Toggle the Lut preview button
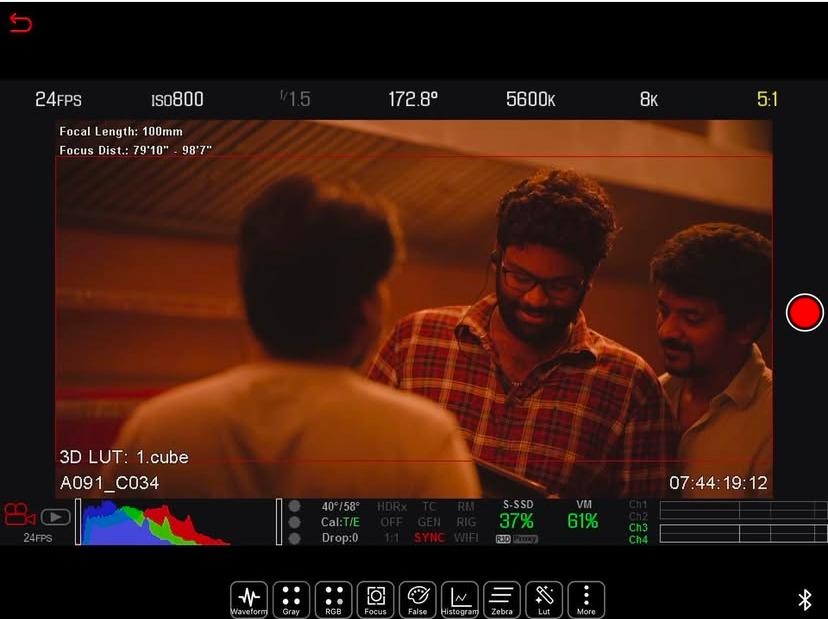 [x=544, y=599]
